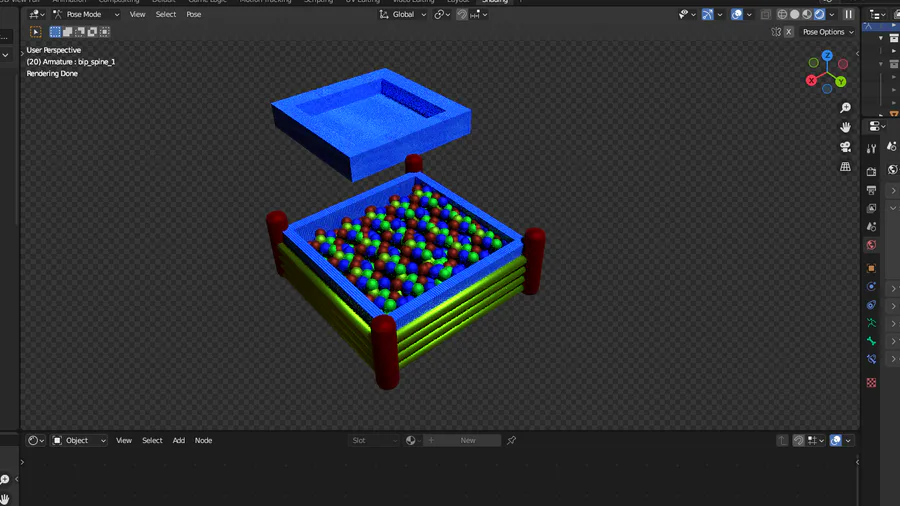The width and height of the screenshot is (900, 506).
Task: Toggle the pin material icon
Action: point(511,441)
